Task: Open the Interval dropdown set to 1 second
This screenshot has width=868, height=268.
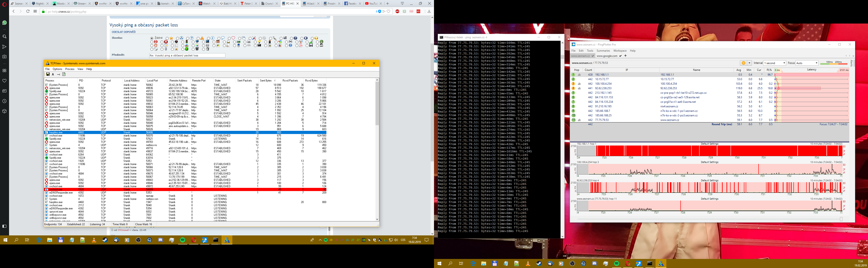Action: (774, 63)
